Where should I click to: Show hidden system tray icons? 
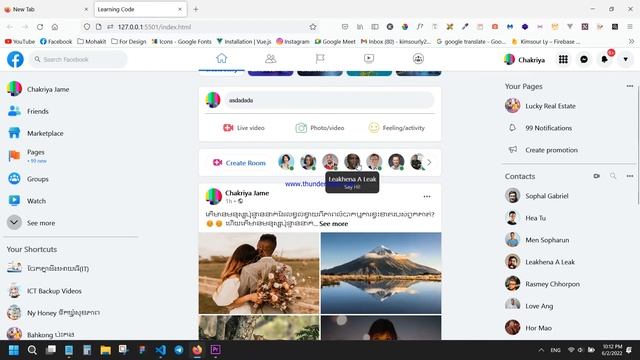[541, 350]
